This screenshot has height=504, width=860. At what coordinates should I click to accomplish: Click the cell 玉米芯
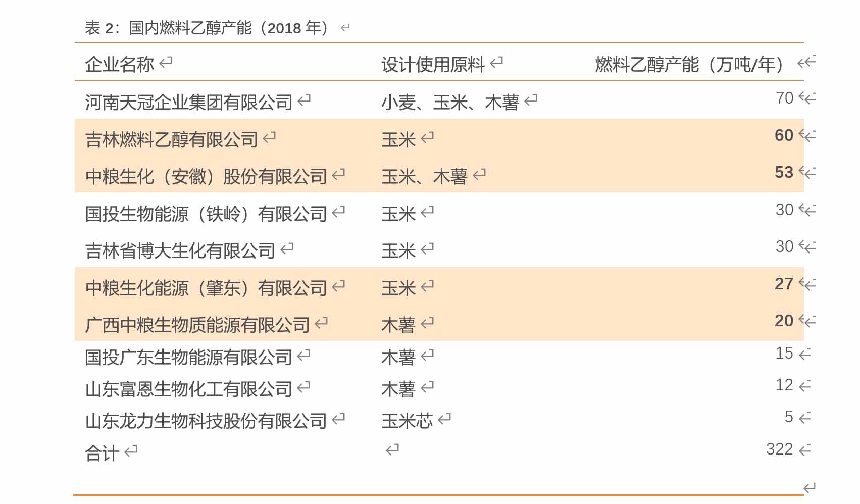407,421
